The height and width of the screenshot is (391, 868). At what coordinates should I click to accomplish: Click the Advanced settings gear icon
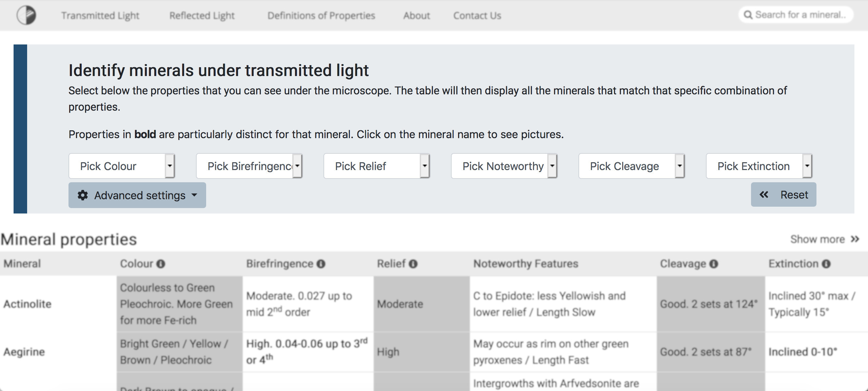pyautogui.click(x=82, y=195)
